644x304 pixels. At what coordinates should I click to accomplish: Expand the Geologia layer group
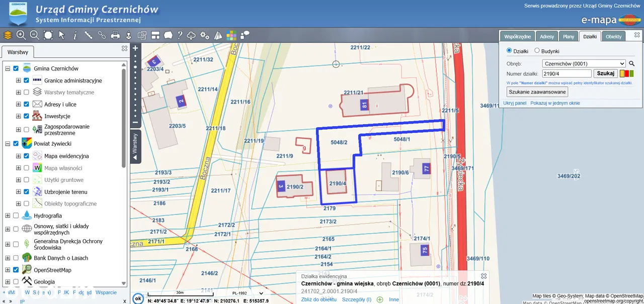coord(8,282)
